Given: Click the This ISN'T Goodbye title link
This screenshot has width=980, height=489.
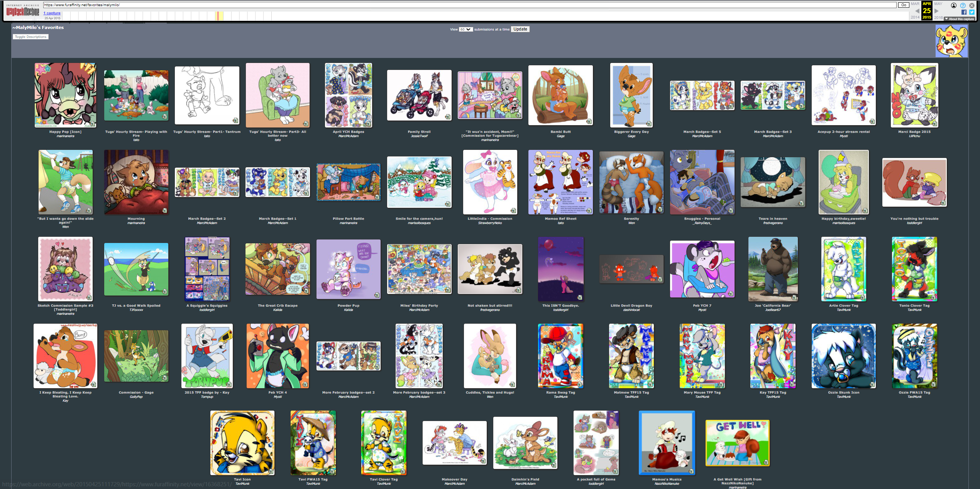Looking at the screenshot, I should click(x=560, y=306).
